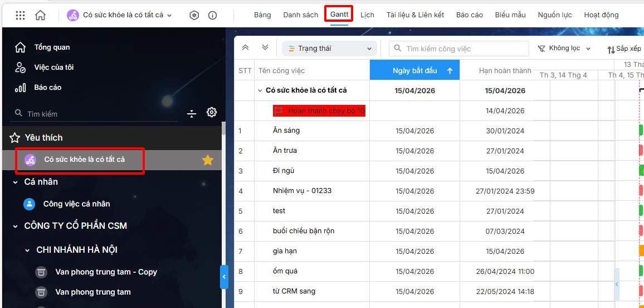Open the Trạng thái dropdown

329,49
